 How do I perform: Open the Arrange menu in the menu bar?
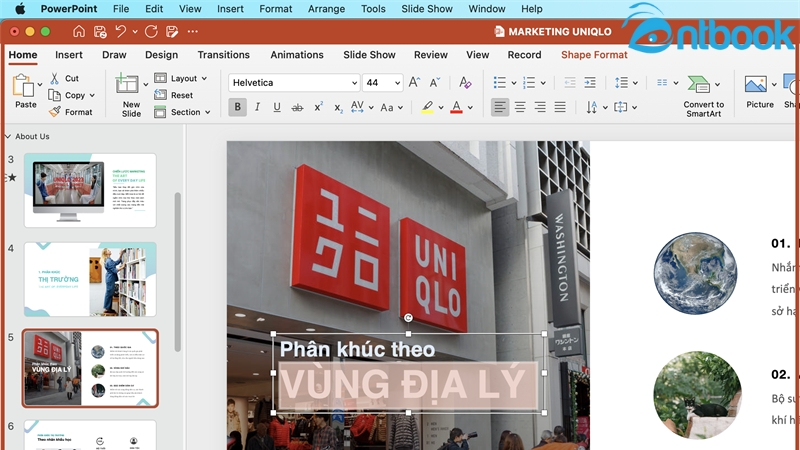(x=326, y=9)
